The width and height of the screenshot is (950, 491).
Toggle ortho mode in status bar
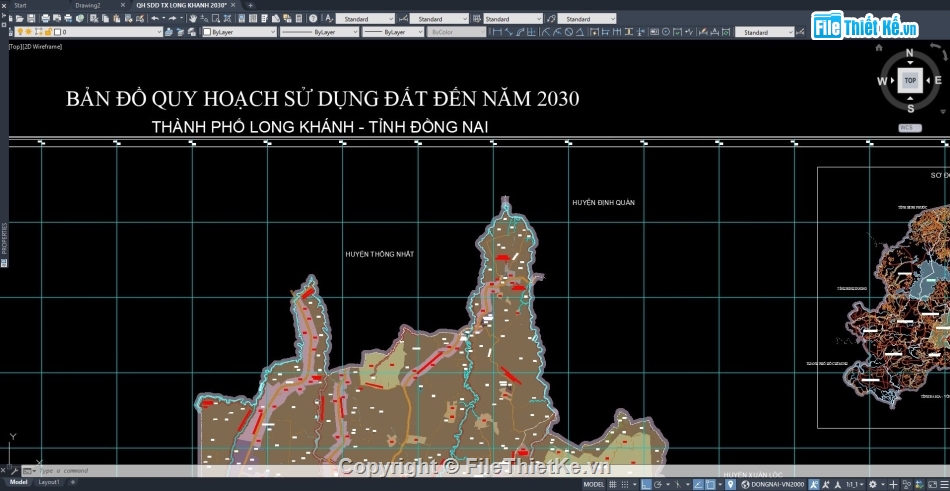point(646,484)
